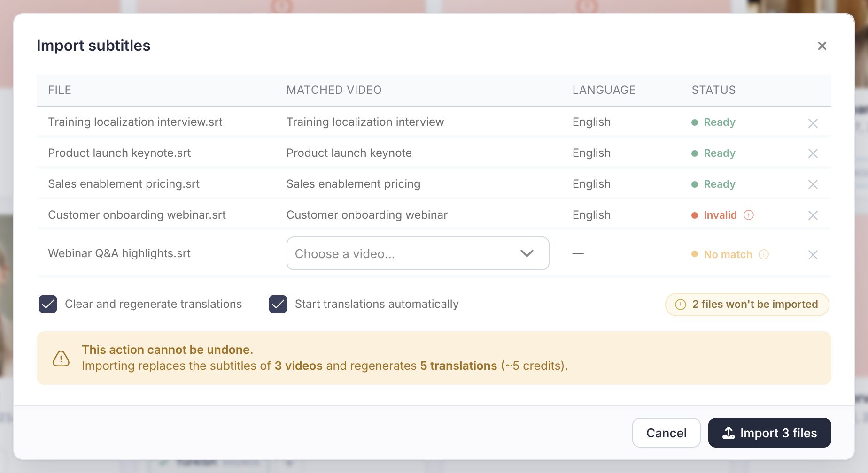Viewport: 868px width, 473px height.
Task: Click MATCHED VIDEO column header
Action: tap(334, 90)
